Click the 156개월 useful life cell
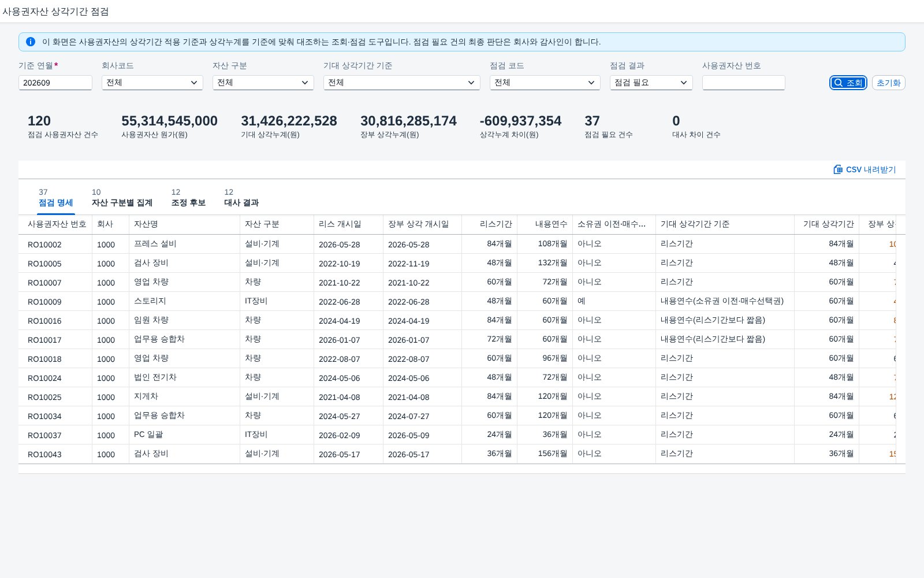924x578 pixels. (x=553, y=454)
